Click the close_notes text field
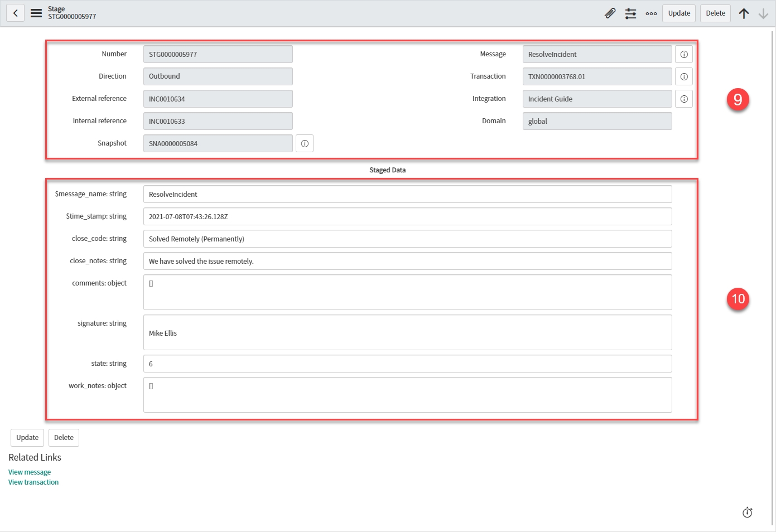 coord(407,261)
